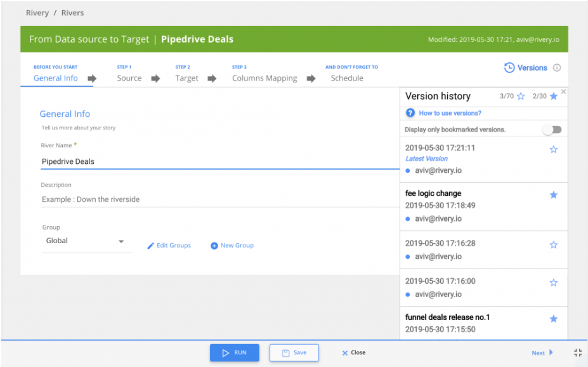Click the Versions link text

(x=532, y=68)
